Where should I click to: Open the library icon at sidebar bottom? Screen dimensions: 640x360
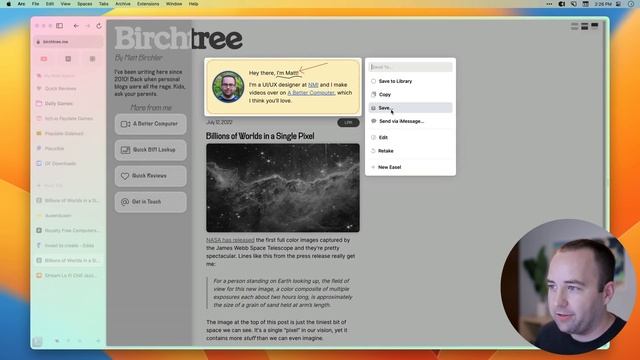pos(38,341)
